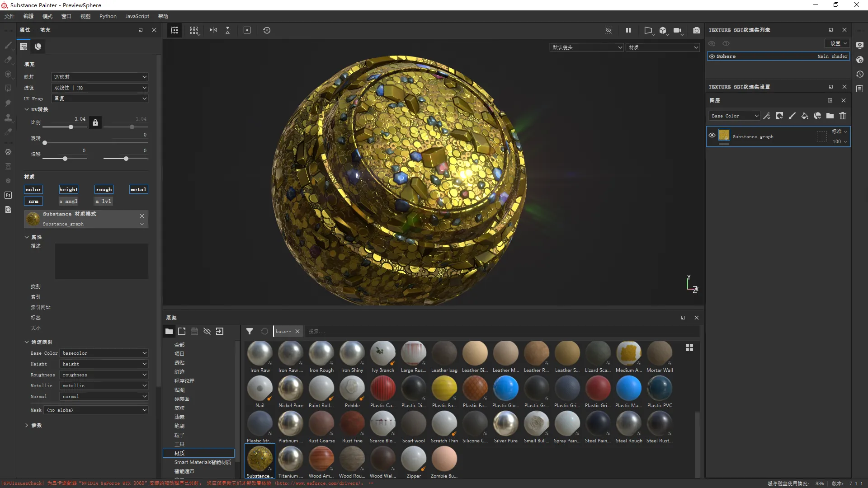Viewport: 868px width, 488px height.
Task: Click the delete layer trash icon
Action: tap(843, 116)
